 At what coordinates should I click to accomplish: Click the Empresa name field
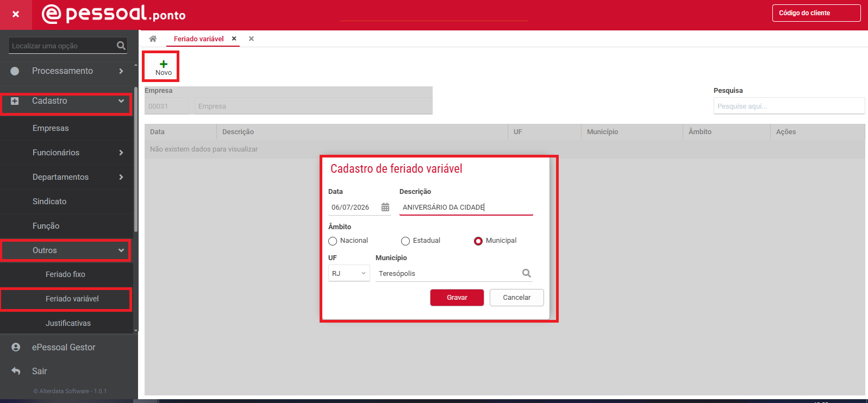(x=313, y=106)
